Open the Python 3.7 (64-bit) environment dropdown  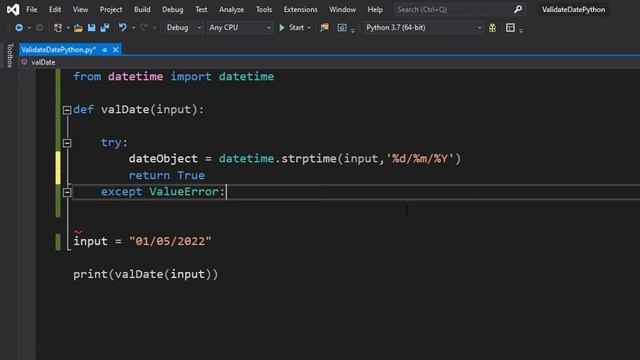[x=423, y=28]
